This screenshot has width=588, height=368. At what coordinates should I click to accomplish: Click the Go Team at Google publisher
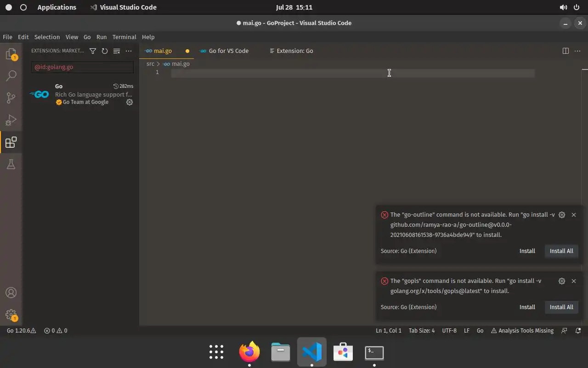[x=85, y=102]
